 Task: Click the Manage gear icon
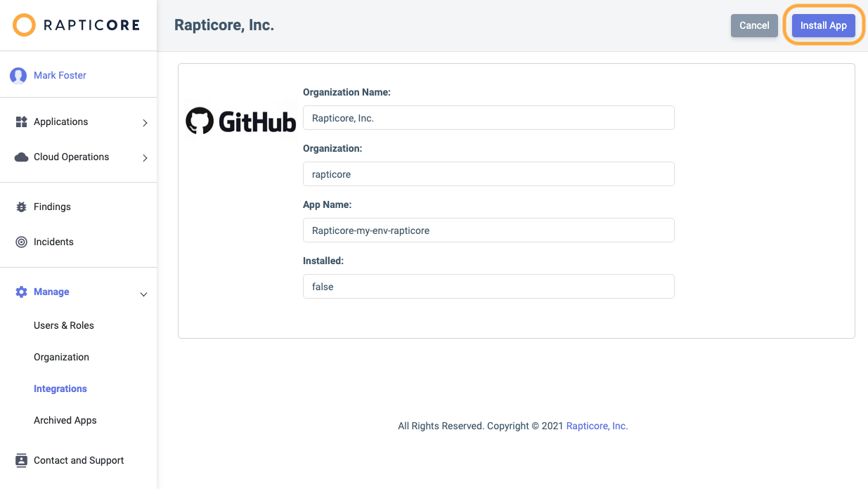[21, 292]
